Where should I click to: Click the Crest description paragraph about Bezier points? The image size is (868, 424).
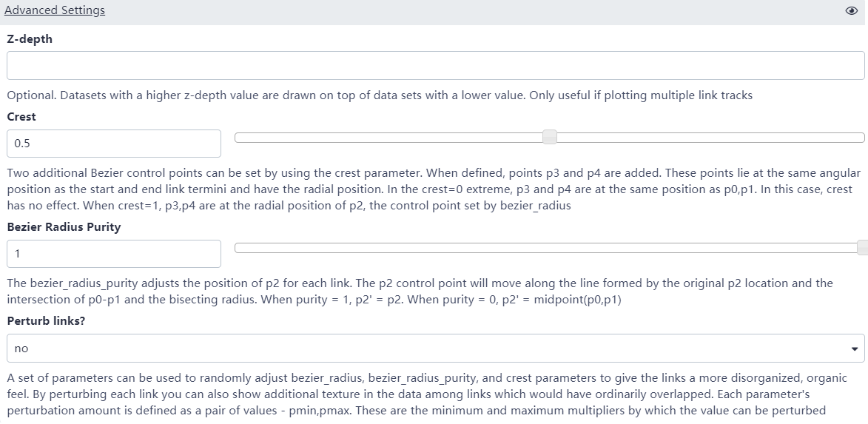pos(434,189)
